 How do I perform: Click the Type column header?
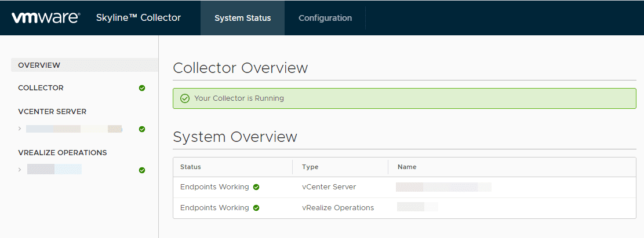[x=310, y=167]
